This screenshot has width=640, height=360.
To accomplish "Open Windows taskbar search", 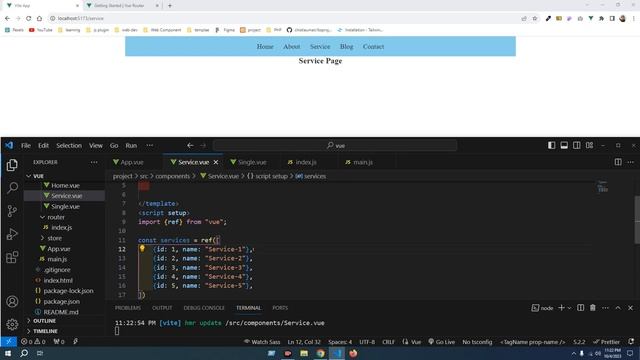I will point(24,353).
